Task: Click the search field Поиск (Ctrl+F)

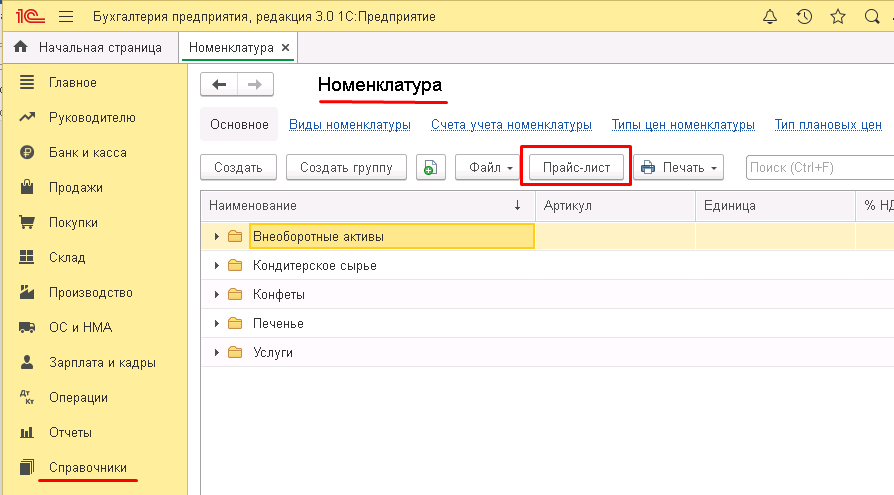Action: [x=820, y=168]
